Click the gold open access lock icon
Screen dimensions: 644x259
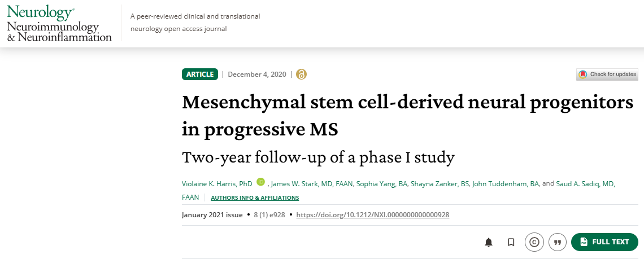tap(302, 74)
